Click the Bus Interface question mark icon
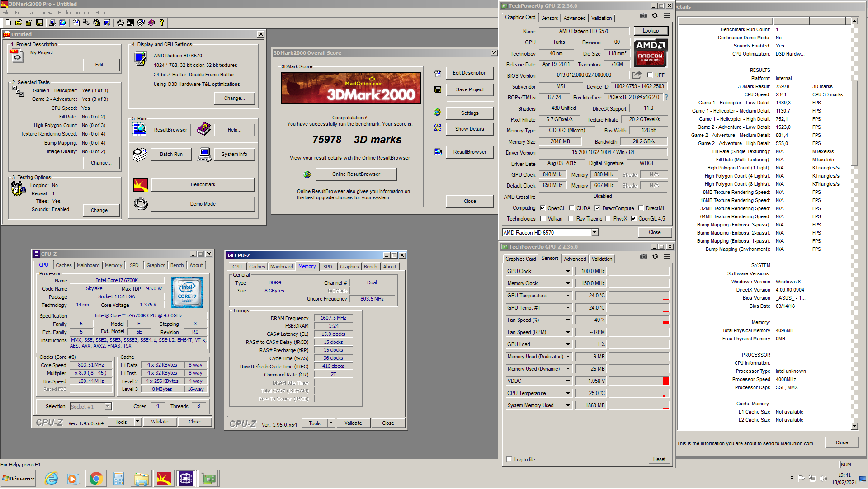The image size is (868, 489). click(666, 97)
